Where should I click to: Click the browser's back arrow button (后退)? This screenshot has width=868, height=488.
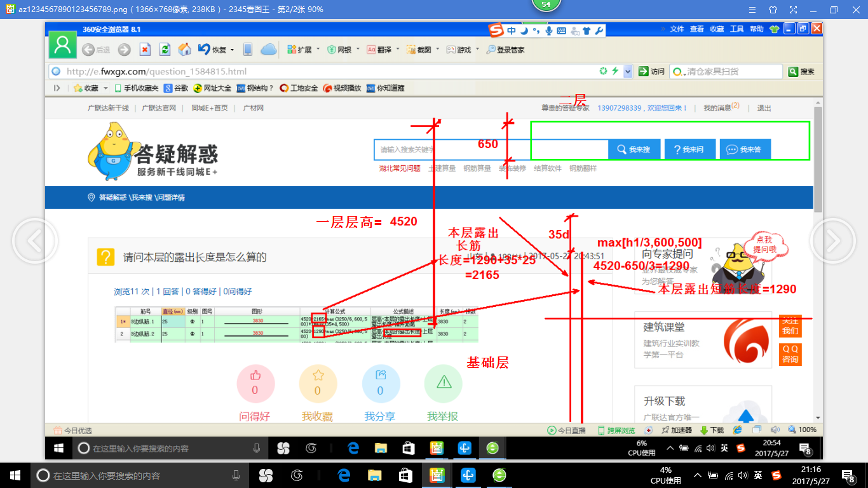click(x=88, y=50)
